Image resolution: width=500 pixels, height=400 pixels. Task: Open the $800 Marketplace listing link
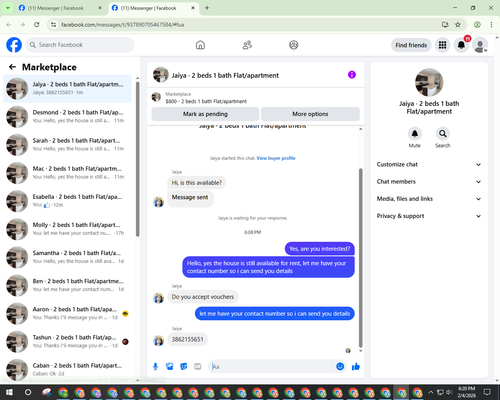click(x=206, y=101)
